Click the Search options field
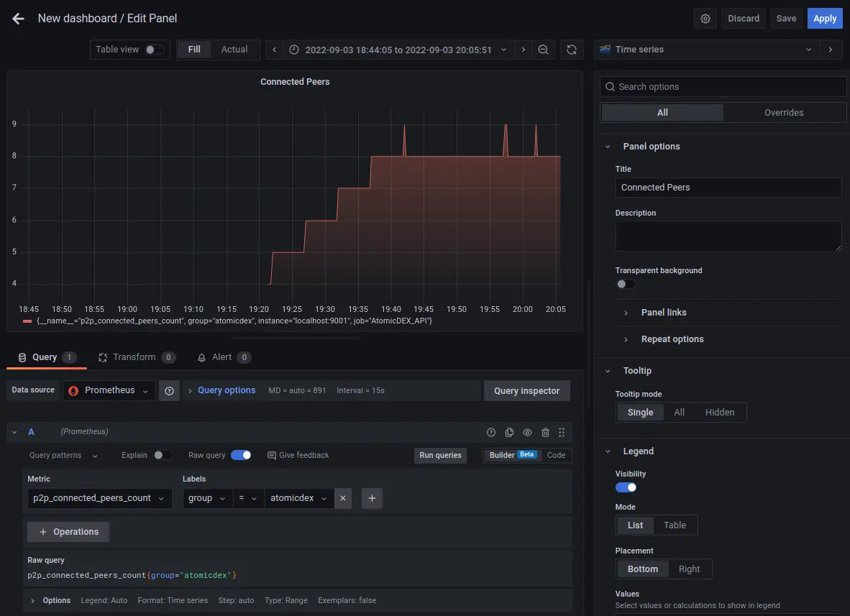This screenshot has width=850, height=616. pos(722,86)
